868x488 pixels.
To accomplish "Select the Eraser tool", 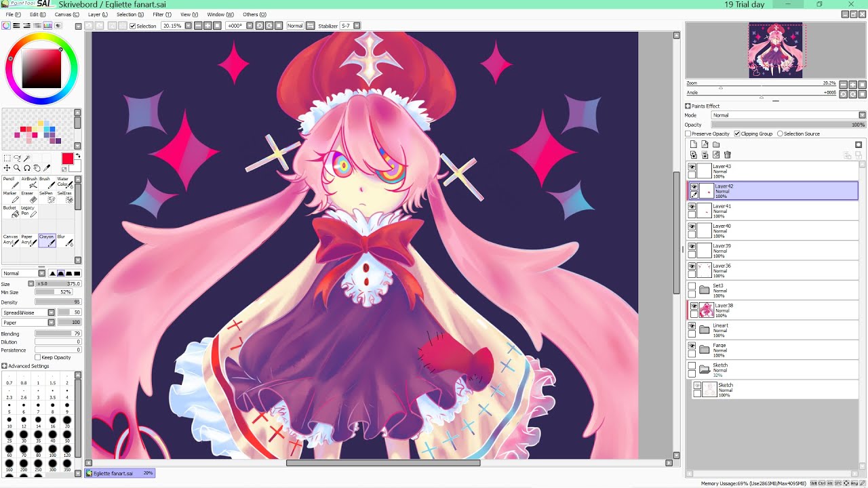I will tap(28, 197).
